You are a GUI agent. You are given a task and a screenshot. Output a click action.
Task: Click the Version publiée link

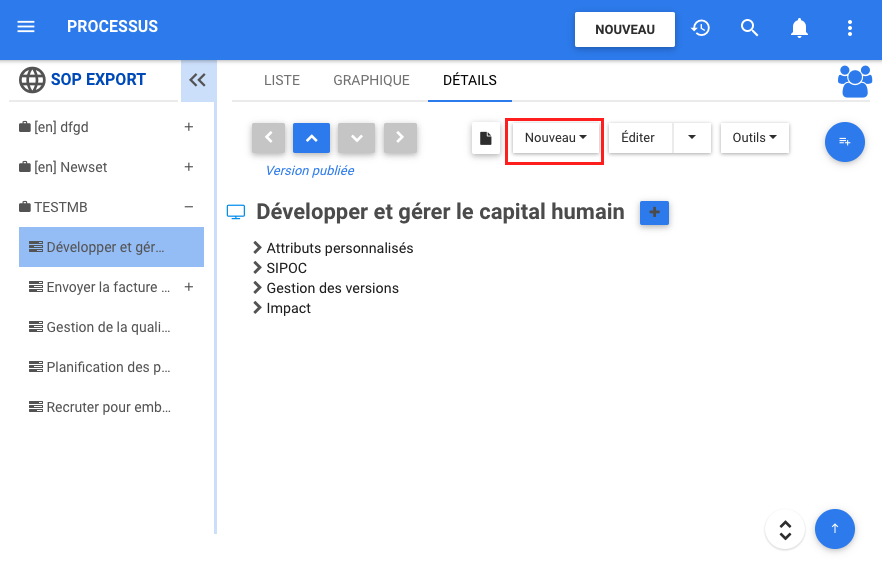(x=310, y=170)
